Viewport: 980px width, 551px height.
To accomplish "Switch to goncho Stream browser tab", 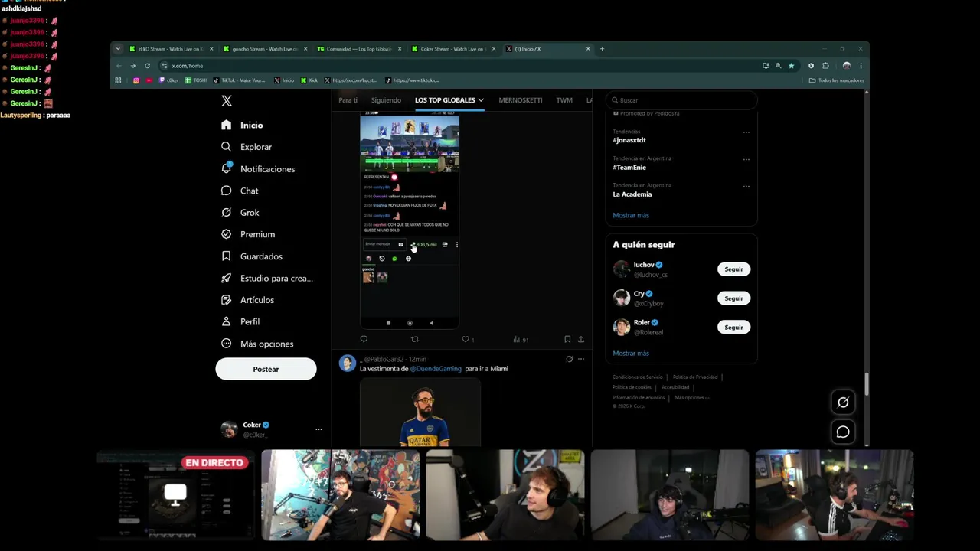I will [x=265, y=49].
